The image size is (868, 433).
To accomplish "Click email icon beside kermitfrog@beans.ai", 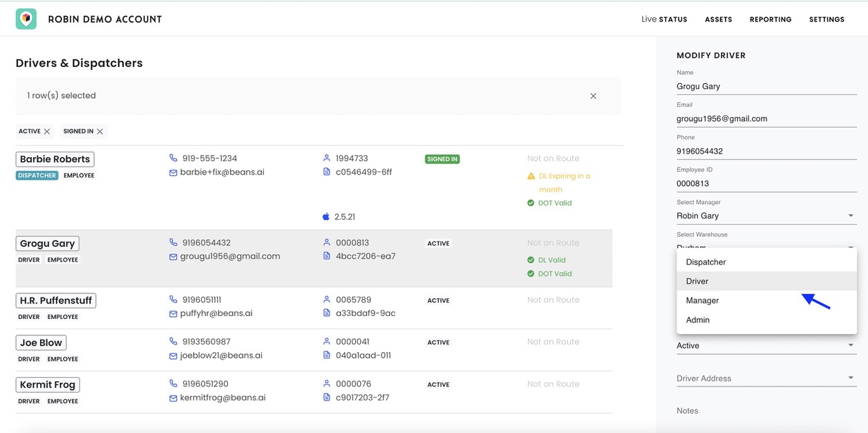I will tap(173, 398).
